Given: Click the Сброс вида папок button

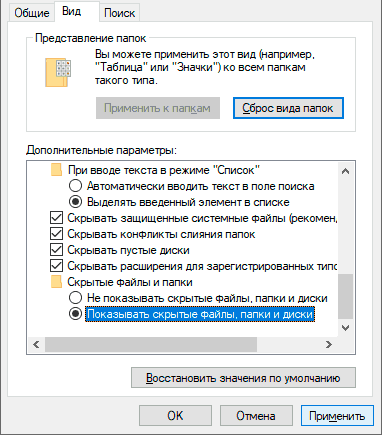Looking at the screenshot, I should click(288, 108).
